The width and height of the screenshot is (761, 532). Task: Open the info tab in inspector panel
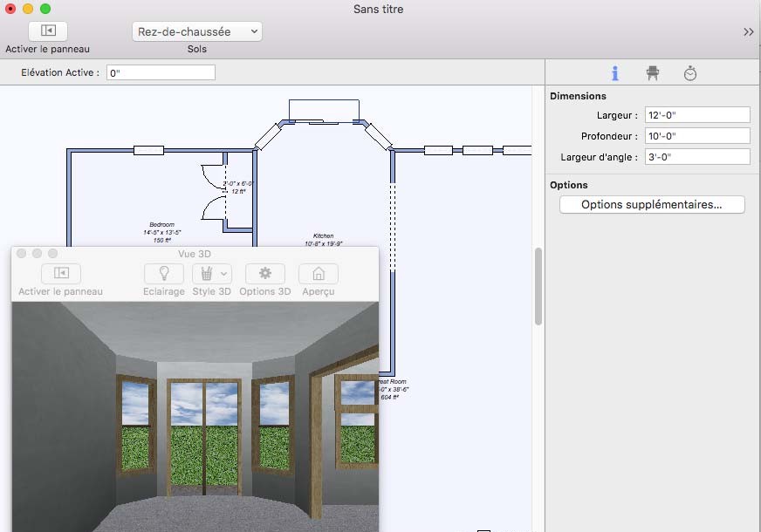click(x=615, y=73)
